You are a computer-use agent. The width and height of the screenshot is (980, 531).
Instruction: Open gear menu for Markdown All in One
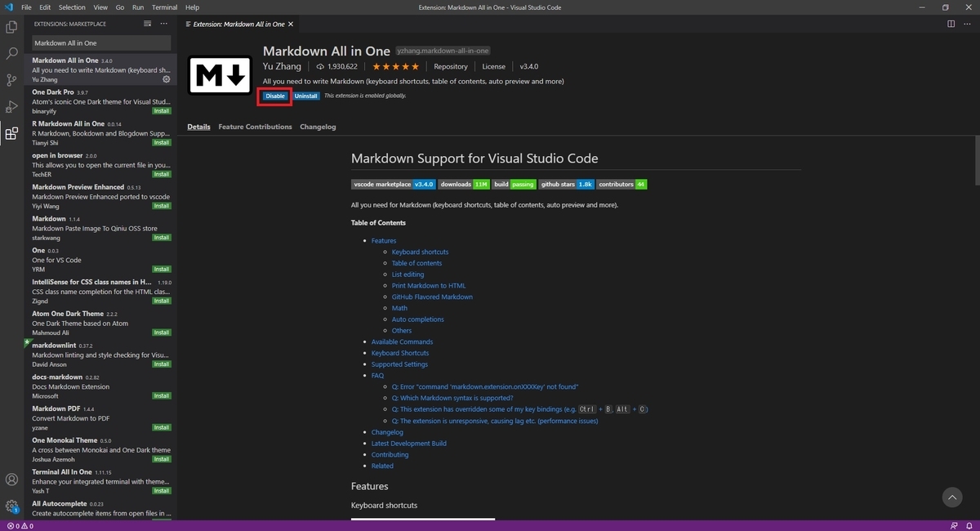click(167, 79)
